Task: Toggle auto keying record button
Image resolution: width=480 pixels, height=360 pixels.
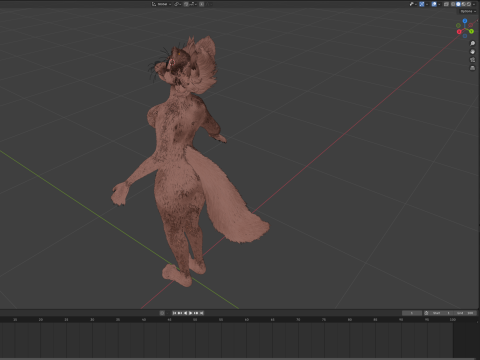Action: tap(162, 313)
